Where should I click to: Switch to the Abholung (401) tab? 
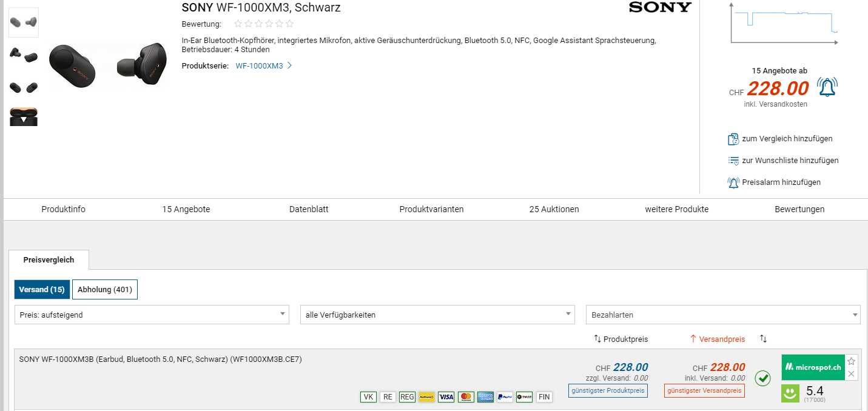coord(105,290)
